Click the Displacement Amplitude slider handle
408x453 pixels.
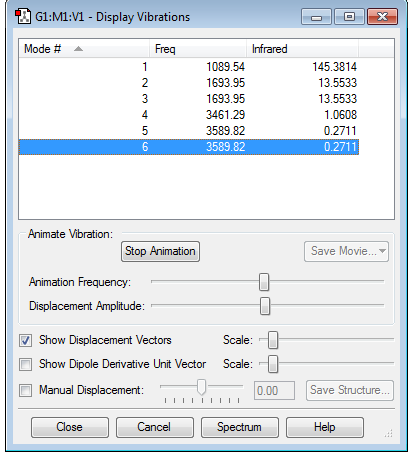click(265, 306)
